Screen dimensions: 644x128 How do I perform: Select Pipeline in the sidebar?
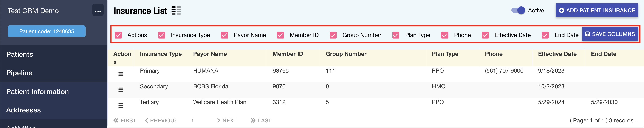pyautogui.click(x=19, y=73)
